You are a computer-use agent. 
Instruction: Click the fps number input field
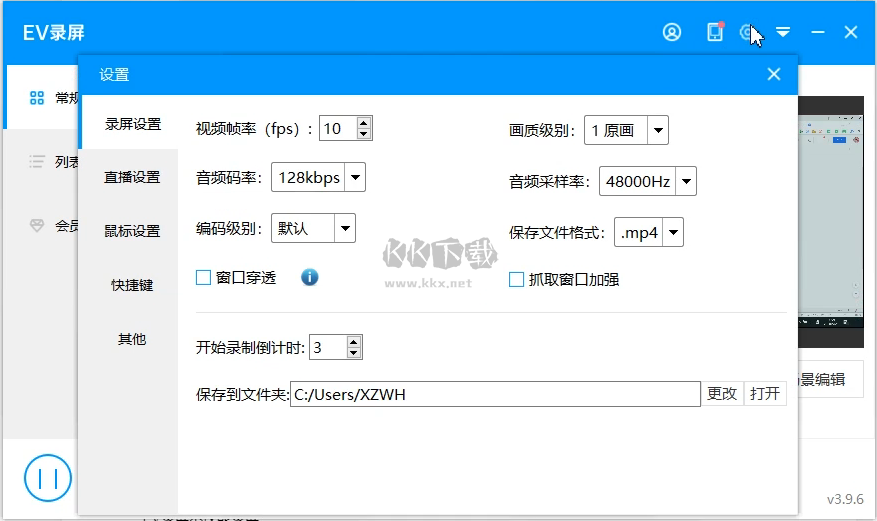(338, 129)
